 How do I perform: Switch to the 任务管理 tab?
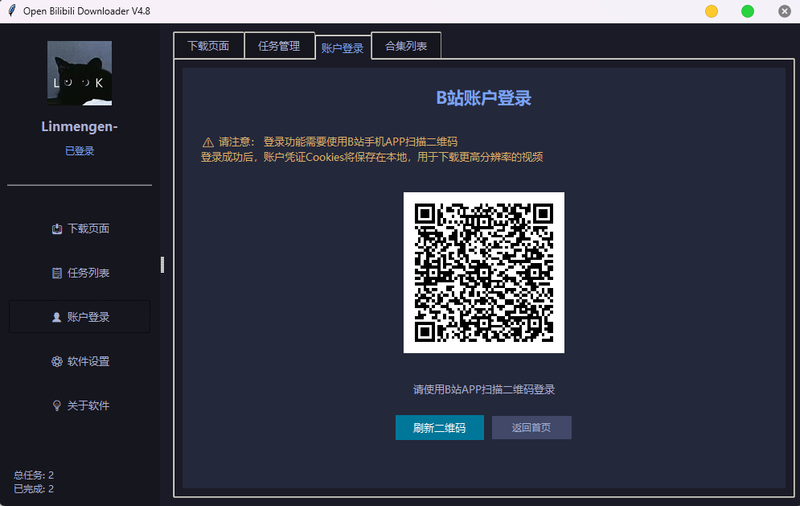click(x=279, y=46)
